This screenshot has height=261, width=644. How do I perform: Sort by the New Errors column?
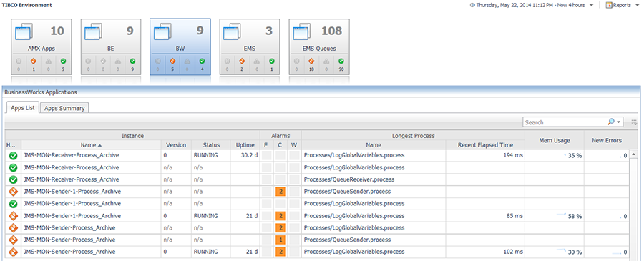(x=607, y=140)
